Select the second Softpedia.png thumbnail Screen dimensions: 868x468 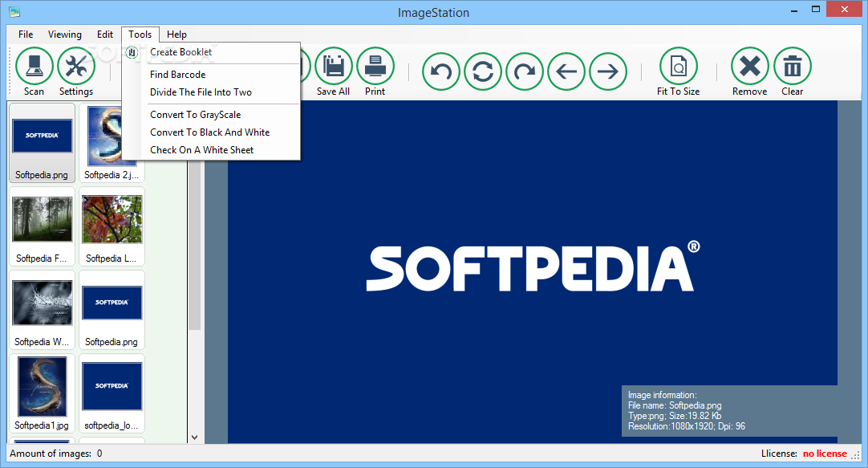(x=112, y=310)
